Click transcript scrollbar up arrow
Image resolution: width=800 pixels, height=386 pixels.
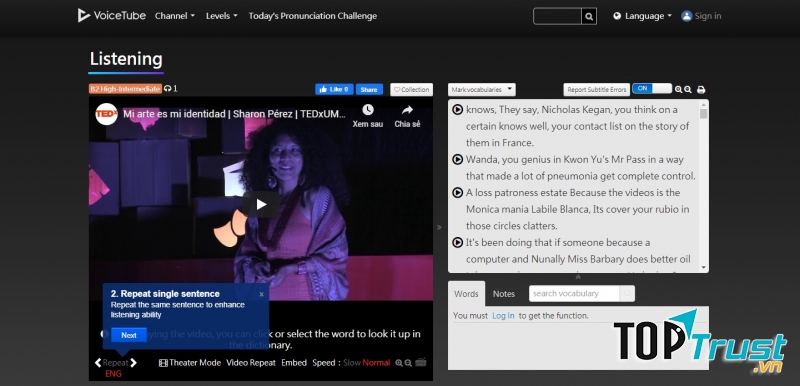click(x=704, y=104)
